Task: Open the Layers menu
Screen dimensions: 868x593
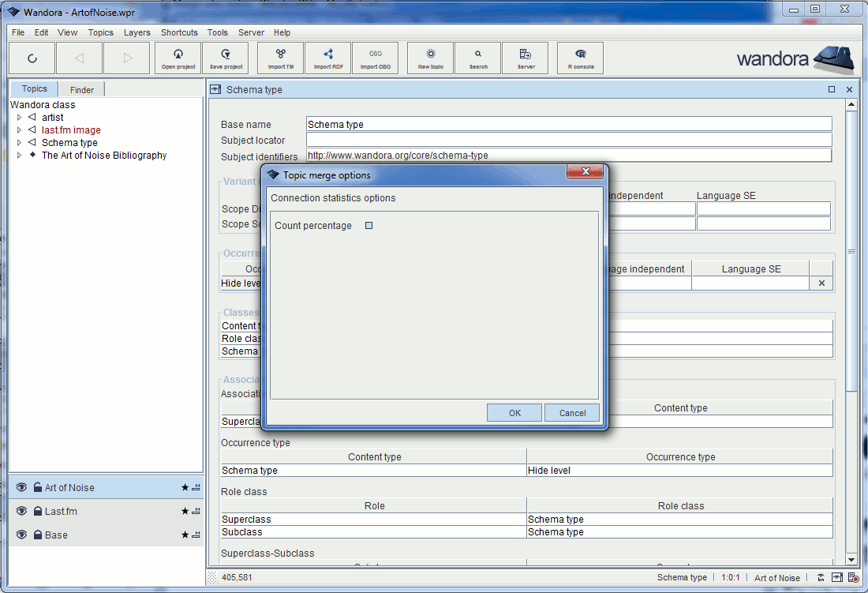Action: pyautogui.click(x=137, y=32)
